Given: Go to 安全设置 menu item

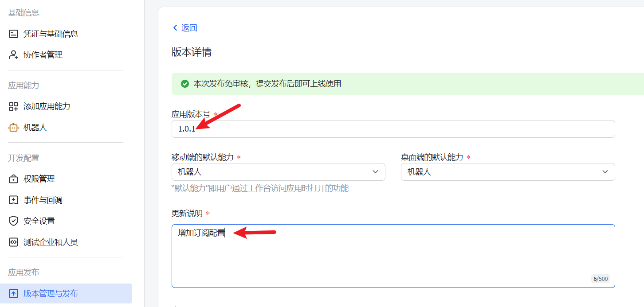Looking at the screenshot, I should [39, 221].
